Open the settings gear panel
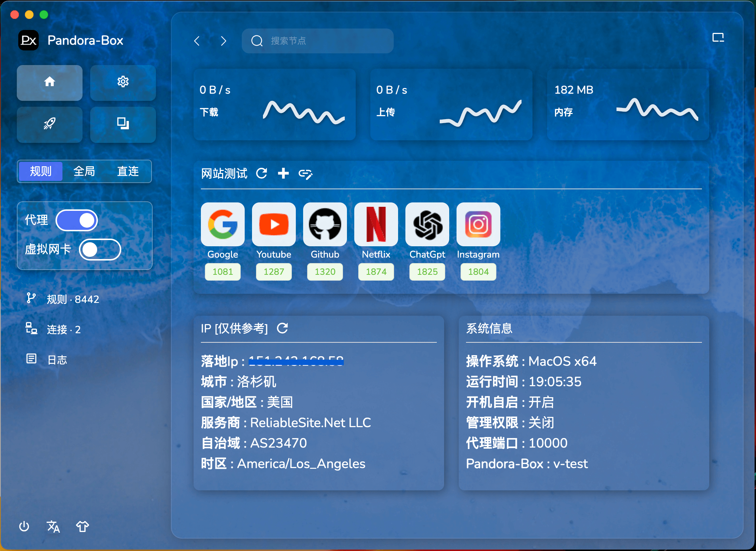Screen dimensions: 756x551 (123, 82)
